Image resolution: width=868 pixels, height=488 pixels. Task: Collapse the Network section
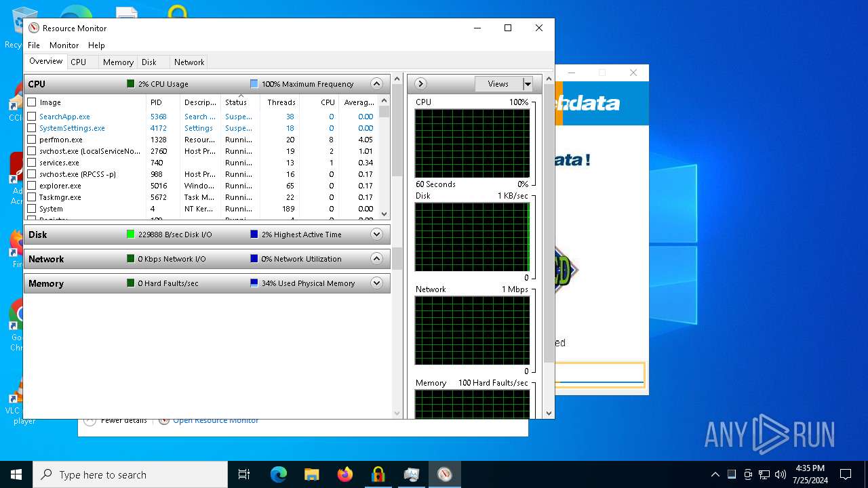[x=377, y=259]
